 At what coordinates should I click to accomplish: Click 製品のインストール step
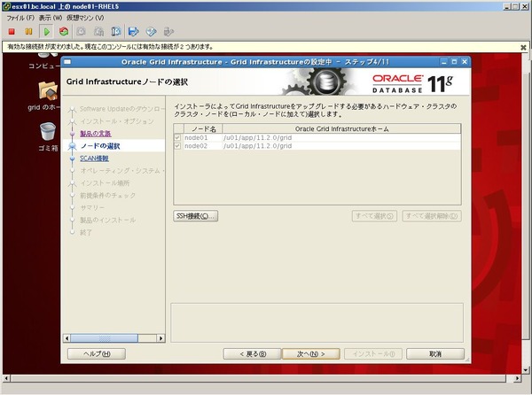click(108, 221)
